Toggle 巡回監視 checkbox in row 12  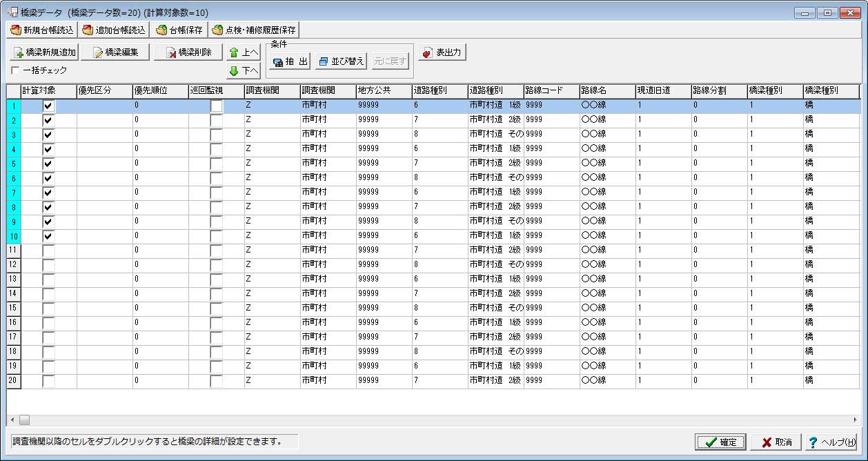tap(216, 265)
